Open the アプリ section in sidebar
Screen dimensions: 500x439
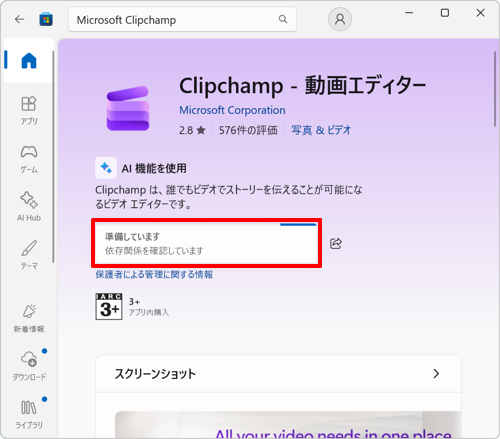tap(29, 111)
